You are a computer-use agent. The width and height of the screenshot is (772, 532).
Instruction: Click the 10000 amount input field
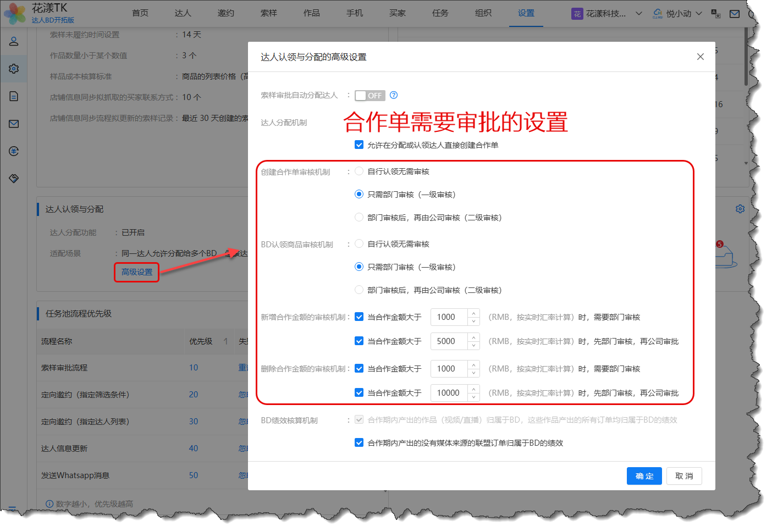[449, 393]
